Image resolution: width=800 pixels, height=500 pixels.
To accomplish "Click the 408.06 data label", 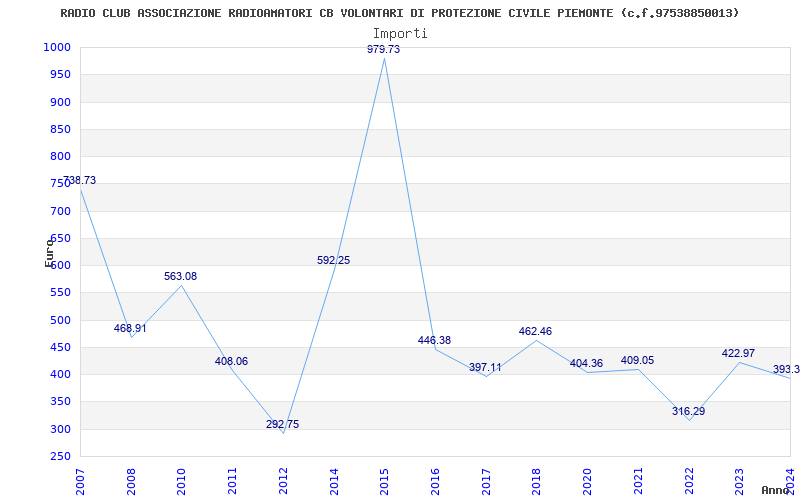I will point(231,362).
